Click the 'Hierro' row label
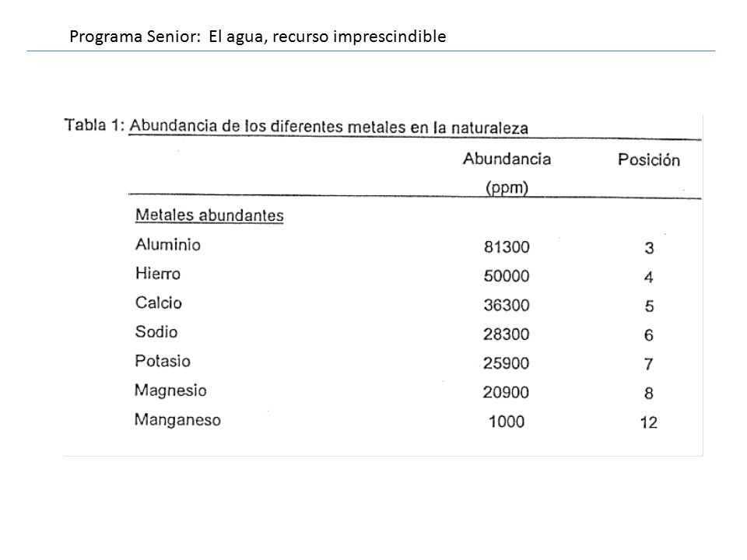 click(x=158, y=273)
